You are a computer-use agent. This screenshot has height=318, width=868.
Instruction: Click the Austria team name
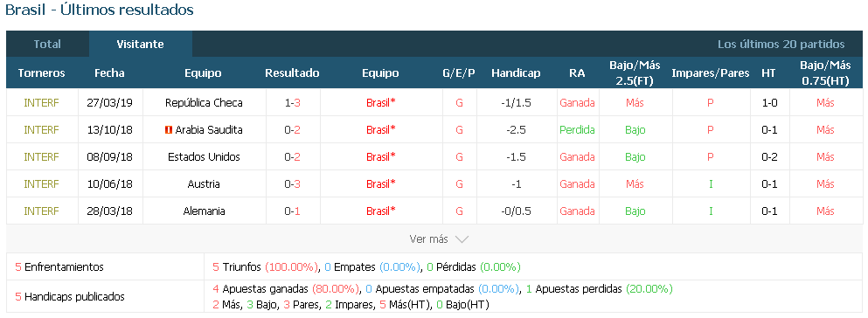click(x=204, y=184)
